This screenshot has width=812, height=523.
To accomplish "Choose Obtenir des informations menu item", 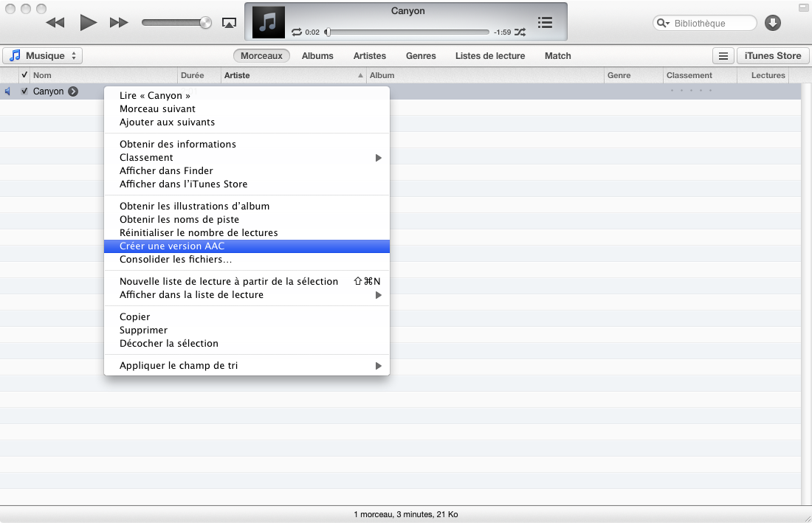I will (247, 145).
